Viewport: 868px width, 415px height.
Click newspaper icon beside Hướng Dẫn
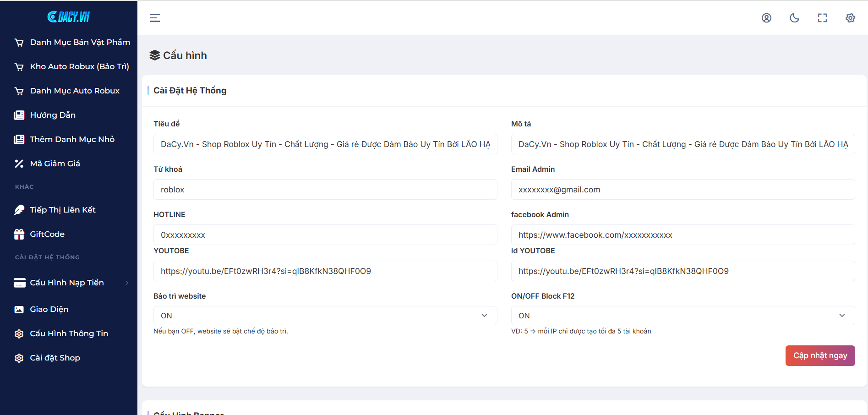coord(19,115)
